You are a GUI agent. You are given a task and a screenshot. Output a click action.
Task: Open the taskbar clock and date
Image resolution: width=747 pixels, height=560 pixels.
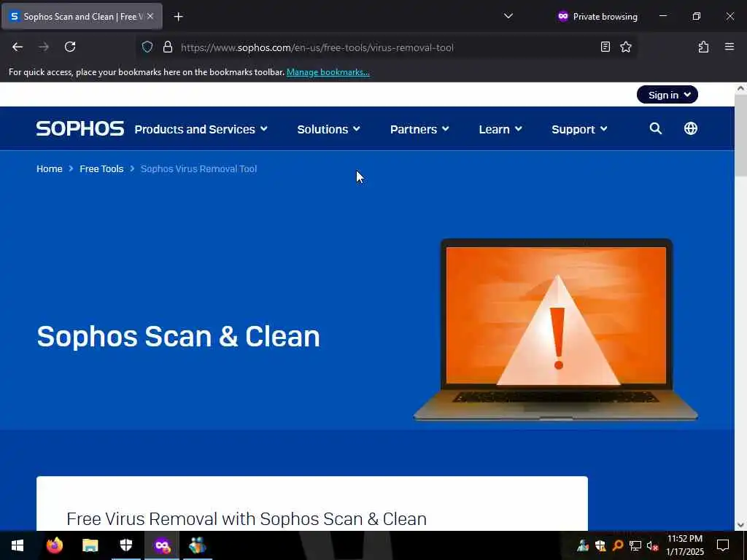coord(684,545)
